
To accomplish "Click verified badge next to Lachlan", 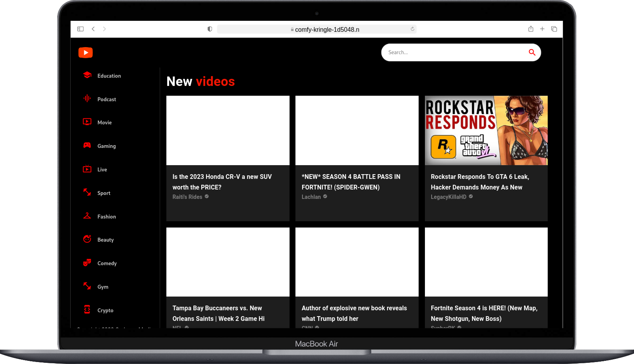I will pos(325,197).
